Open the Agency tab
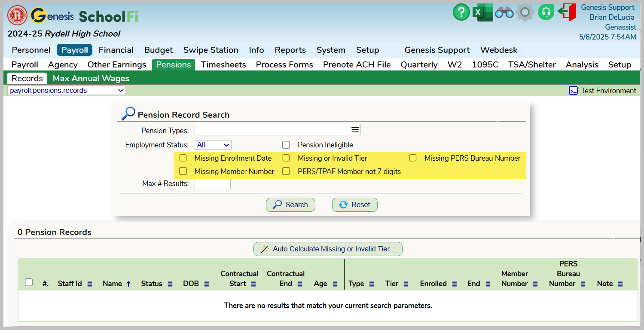Image resolution: width=644 pixels, height=330 pixels. tap(63, 64)
